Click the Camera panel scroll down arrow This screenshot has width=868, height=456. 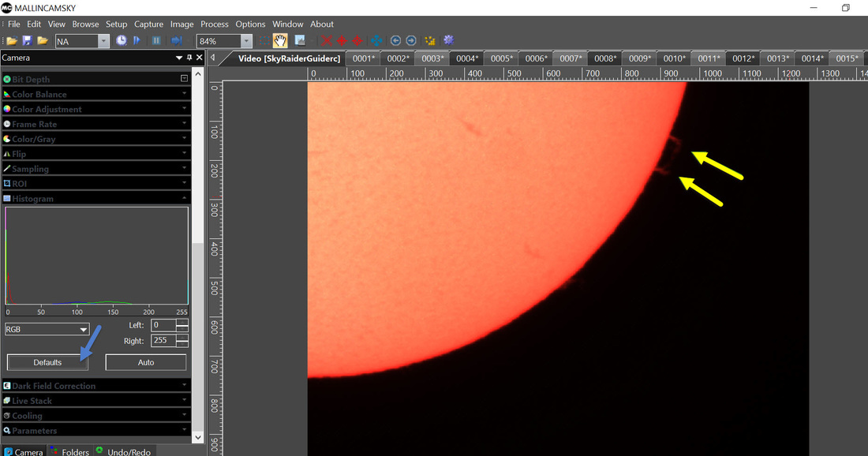[197, 437]
